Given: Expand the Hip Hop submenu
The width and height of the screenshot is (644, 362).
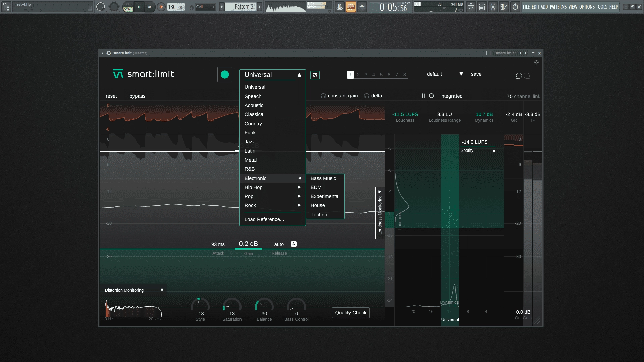Looking at the screenshot, I should (x=272, y=187).
